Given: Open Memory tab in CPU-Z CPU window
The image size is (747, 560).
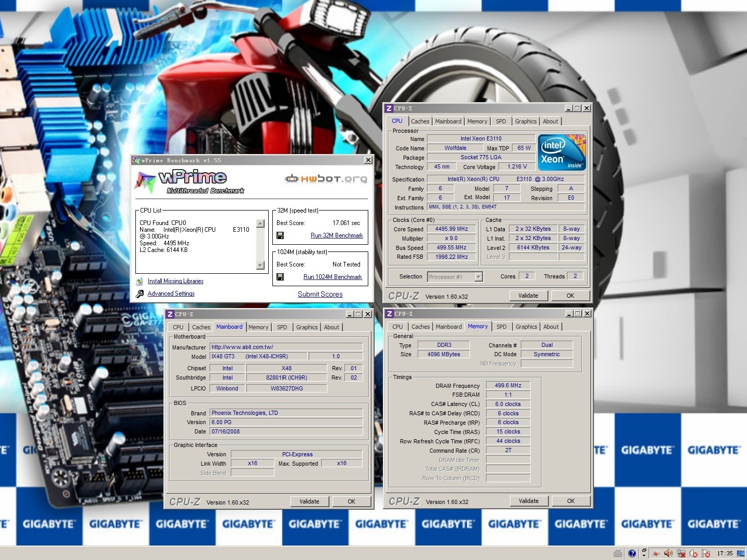Looking at the screenshot, I should pos(477,121).
